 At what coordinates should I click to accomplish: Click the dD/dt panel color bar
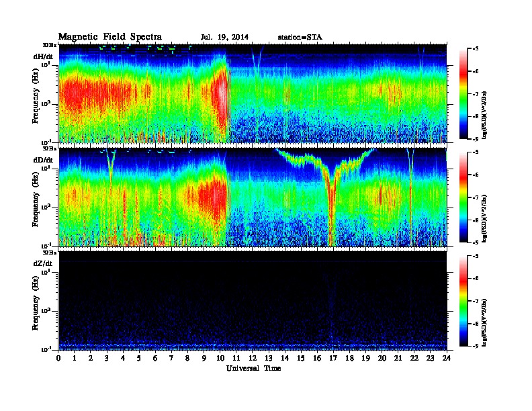point(463,197)
